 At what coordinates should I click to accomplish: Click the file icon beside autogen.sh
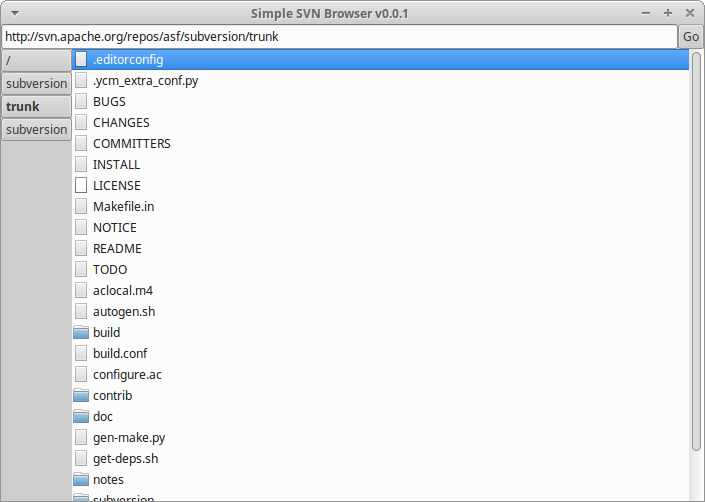(x=81, y=311)
